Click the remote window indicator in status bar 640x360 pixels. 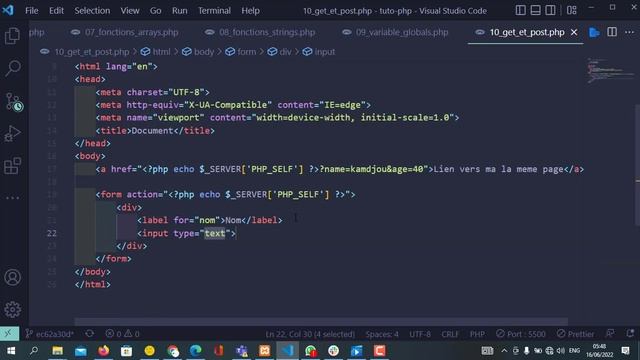click(9, 333)
